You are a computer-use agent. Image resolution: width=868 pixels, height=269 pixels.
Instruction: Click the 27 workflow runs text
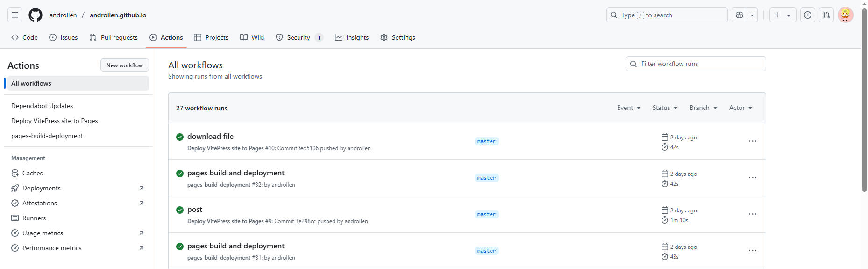coord(202,108)
